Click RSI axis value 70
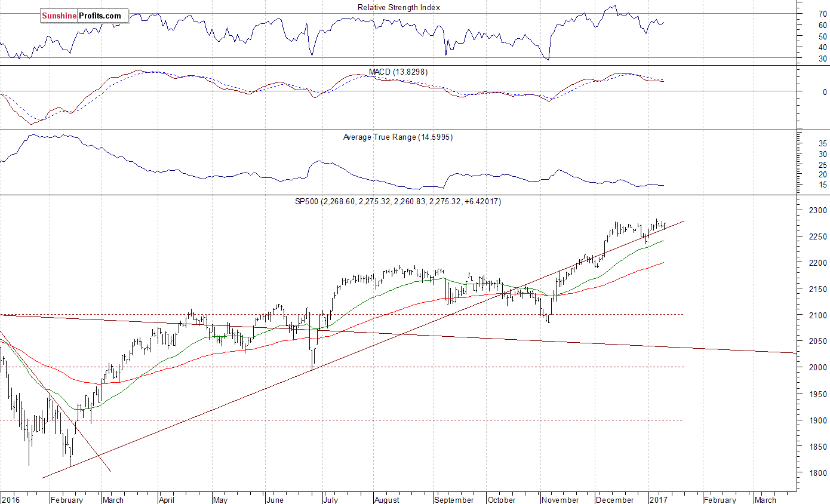The height and width of the screenshot is (504, 830). point(822,14)
